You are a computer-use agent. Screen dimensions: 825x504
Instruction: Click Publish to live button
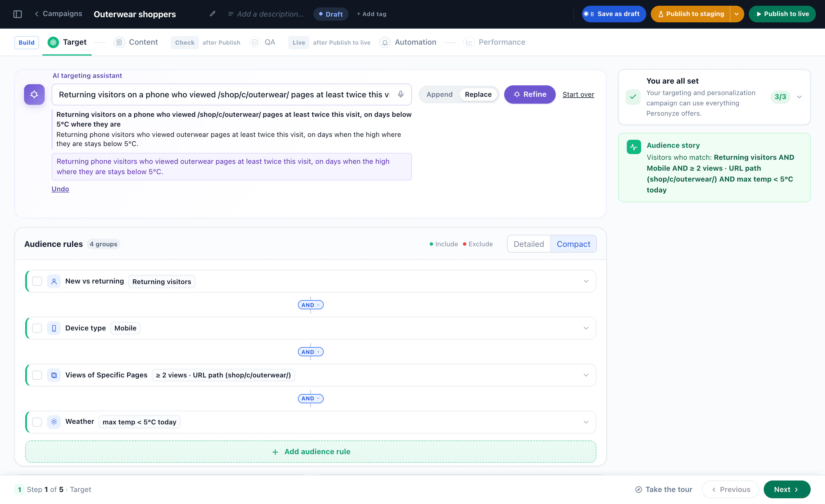click(x=782, y=14)
